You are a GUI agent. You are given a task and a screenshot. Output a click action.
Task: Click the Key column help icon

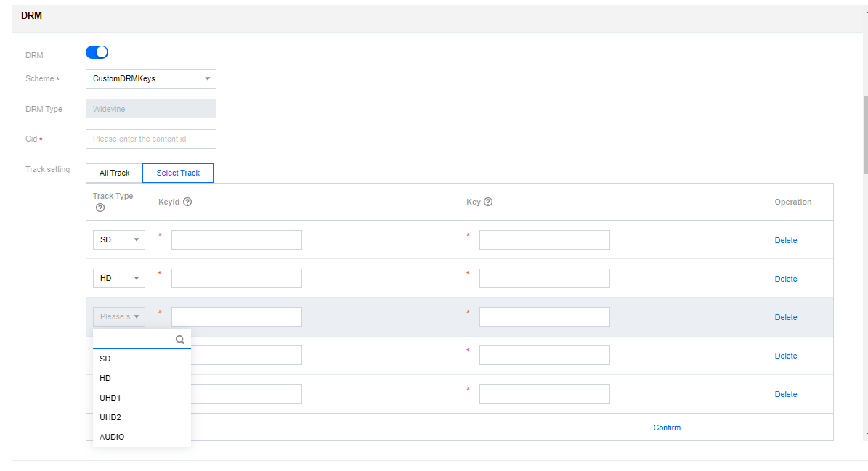488,202
